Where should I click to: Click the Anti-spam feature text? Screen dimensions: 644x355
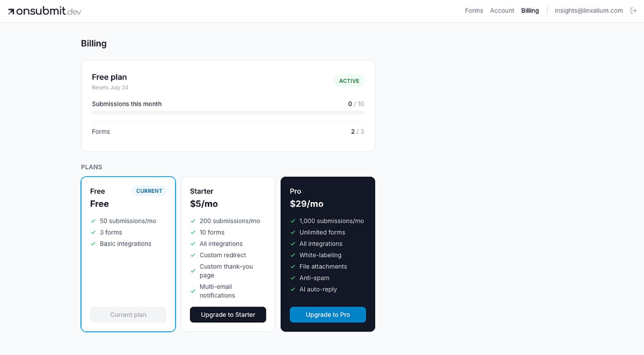coord(314,278)
